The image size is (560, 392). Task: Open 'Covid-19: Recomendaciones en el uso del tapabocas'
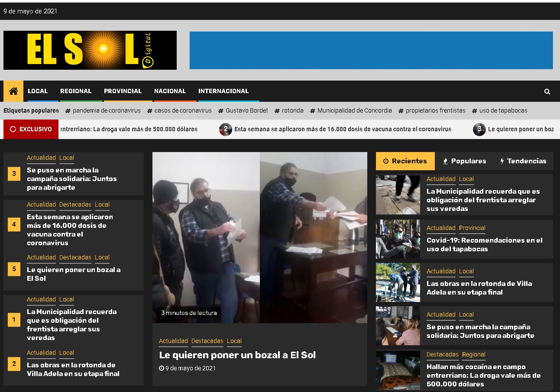pyautogui.click(x=485, y=244)
